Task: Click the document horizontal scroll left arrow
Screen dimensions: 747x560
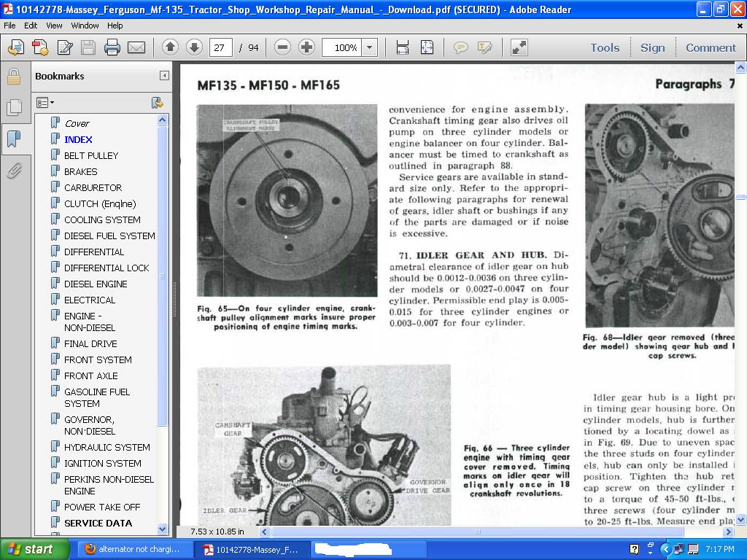Action: [264, 532]
